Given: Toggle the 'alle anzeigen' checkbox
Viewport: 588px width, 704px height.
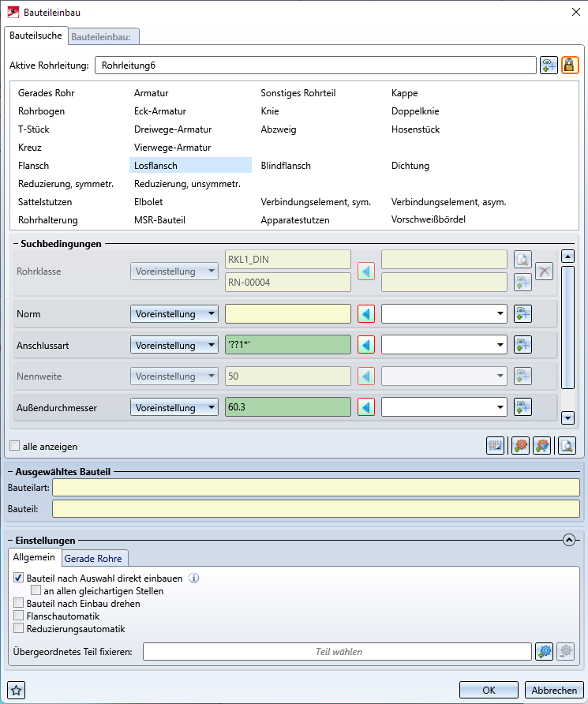Looking at the screenshot, I should (15, 446).
